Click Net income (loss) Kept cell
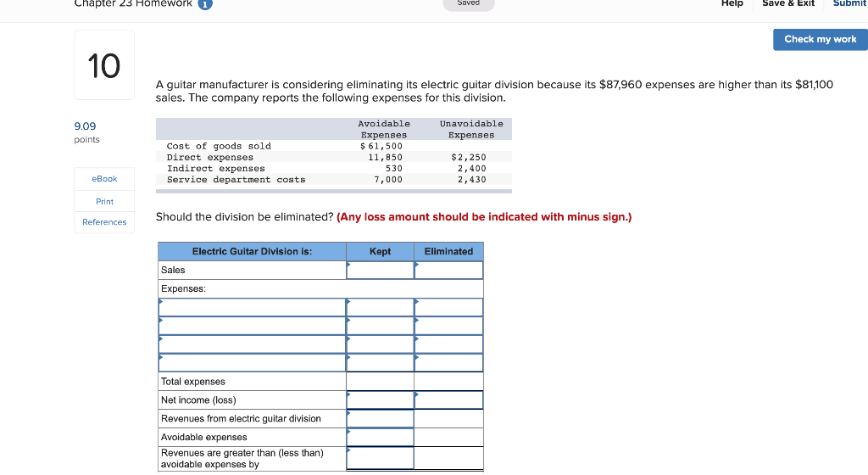The width and height of the screenshot is (868, 475). (x=381, y=400)
